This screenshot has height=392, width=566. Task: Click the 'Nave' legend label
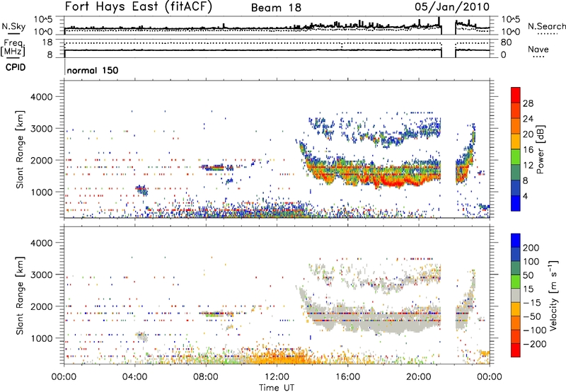pyautogui.click(x=538, y=49)
